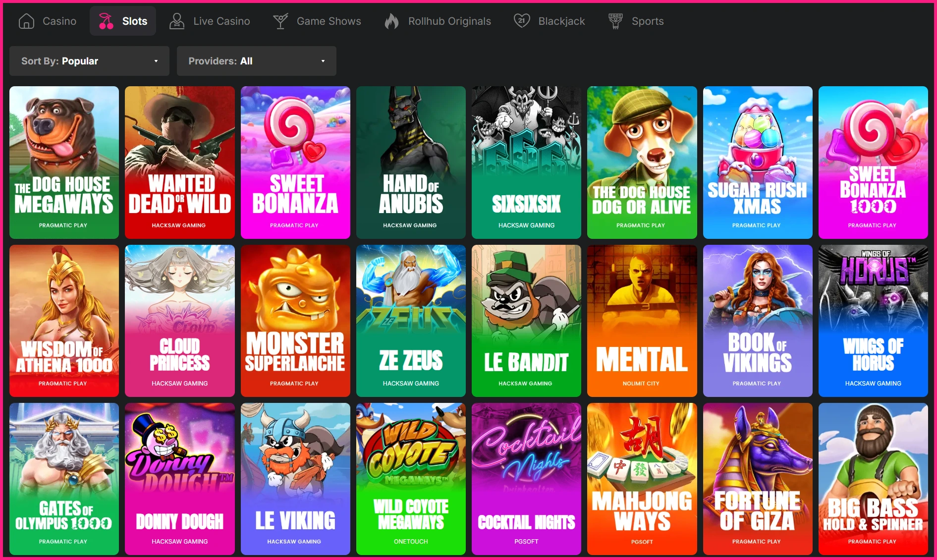Select the Ze Zeus slot
Image resolution: width=937 pixels, height=560 pixels.
tap(411, 321)
